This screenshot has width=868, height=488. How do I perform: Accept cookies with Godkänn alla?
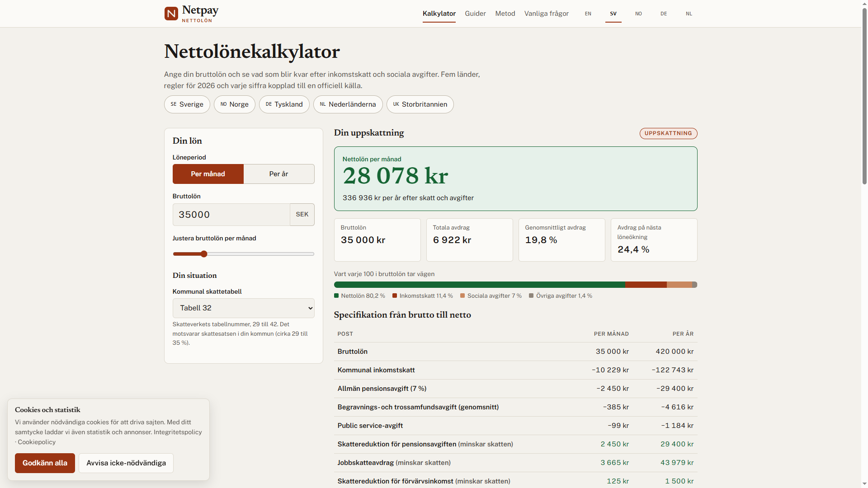pyautogui.click(x=45, y=463)
